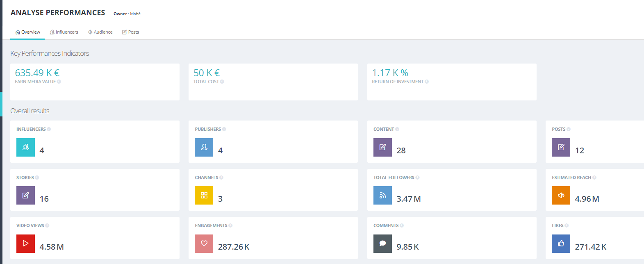
Task: Open the Audience tab
Action: click(x=100, y=32)
